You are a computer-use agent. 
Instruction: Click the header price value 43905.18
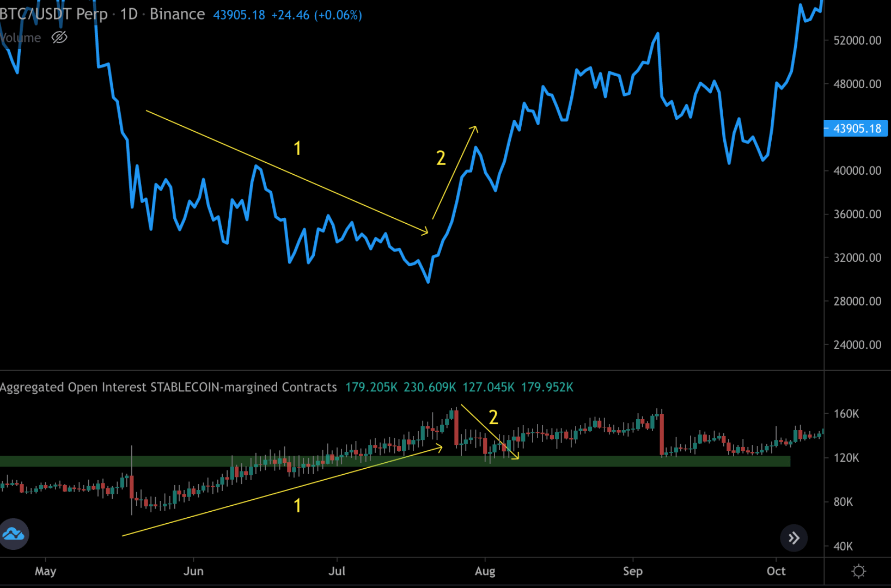[x=239, y=15]
